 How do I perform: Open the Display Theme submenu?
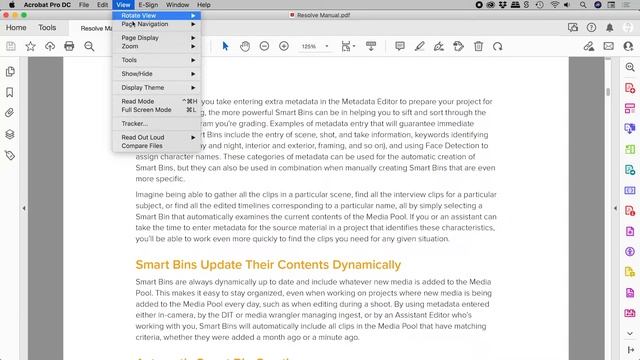click(157, 88)
